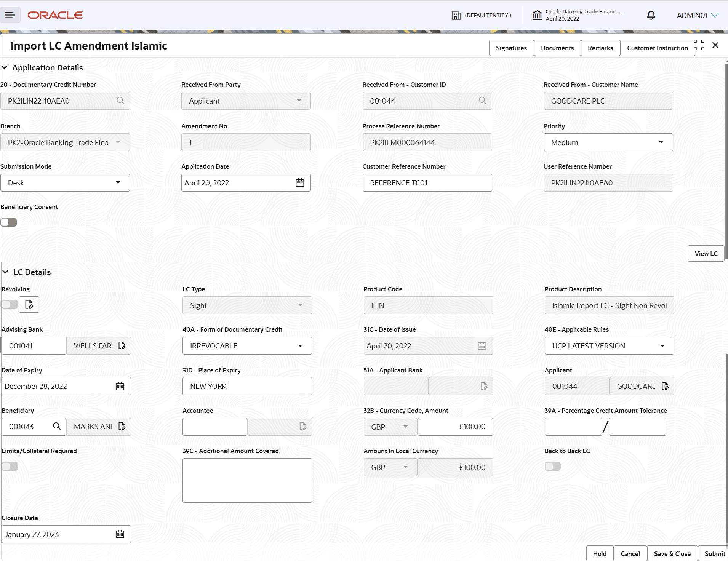Open the hamburger navigation menu
This screenshot has height=561, width=728.
point(10,15)
